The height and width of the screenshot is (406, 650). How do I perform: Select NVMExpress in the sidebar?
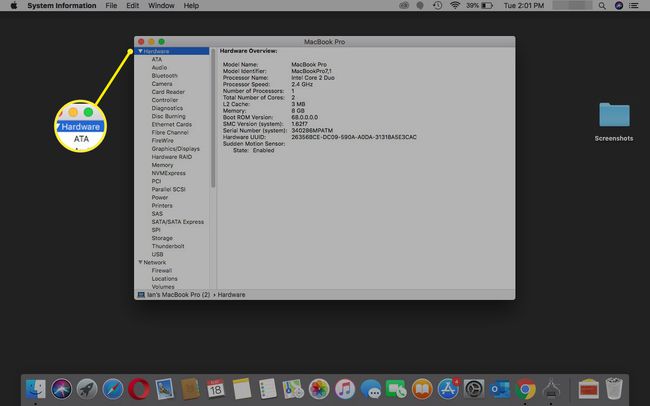pos(168,173)
